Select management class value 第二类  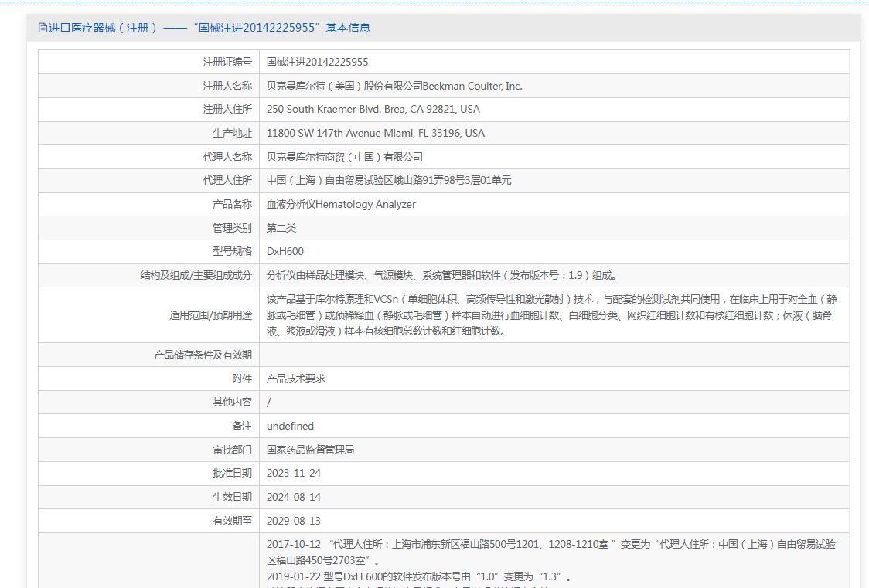point(281,228)
